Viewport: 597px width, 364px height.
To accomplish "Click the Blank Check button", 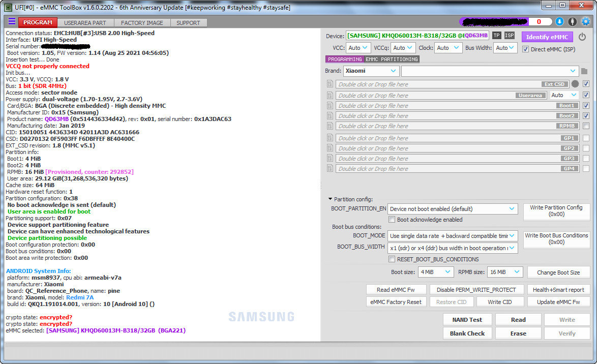I will coord(467,333).
